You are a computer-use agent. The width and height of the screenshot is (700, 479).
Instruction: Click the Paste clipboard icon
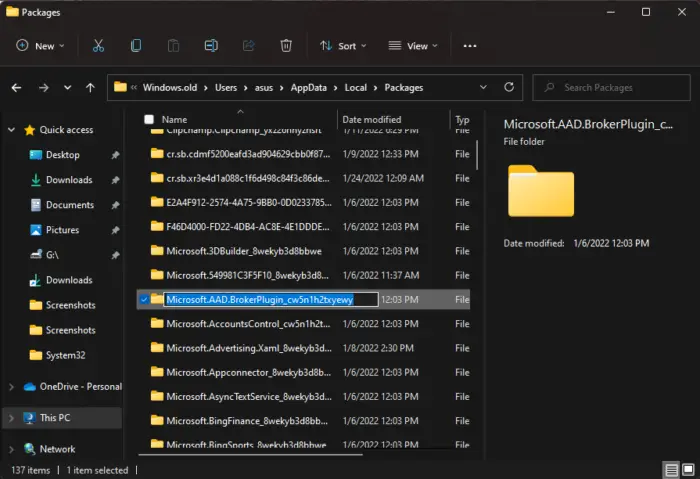point(173,46)
